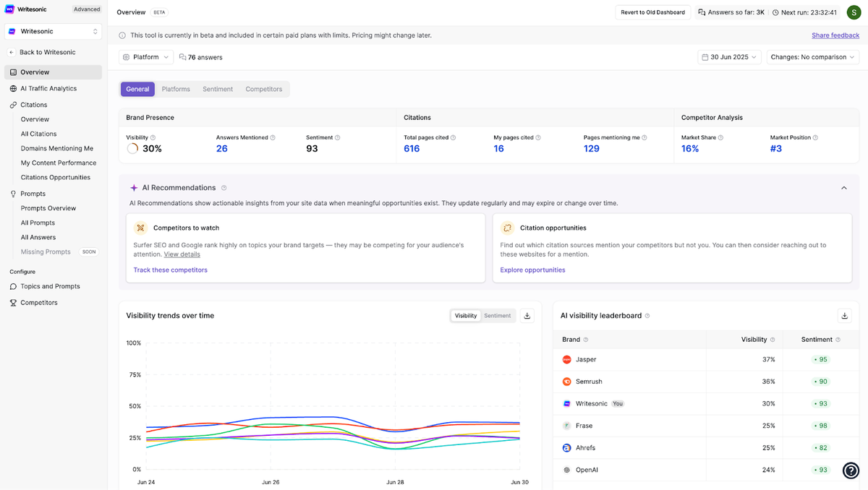
Task: Collapse the AI Recommendations panel
Action: [844, 188]
